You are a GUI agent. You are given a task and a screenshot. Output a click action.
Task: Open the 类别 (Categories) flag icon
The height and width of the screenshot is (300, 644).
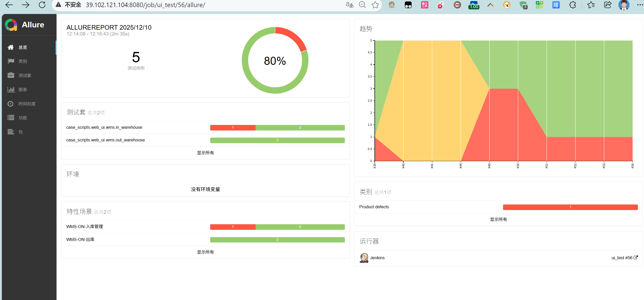11,61
